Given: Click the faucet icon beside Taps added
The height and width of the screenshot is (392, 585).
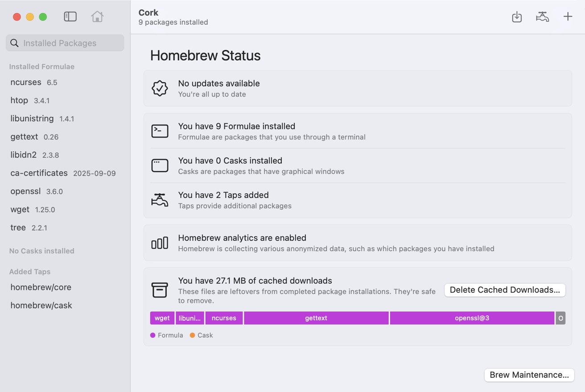Looking at the screenshot, I should click(160, 200).
